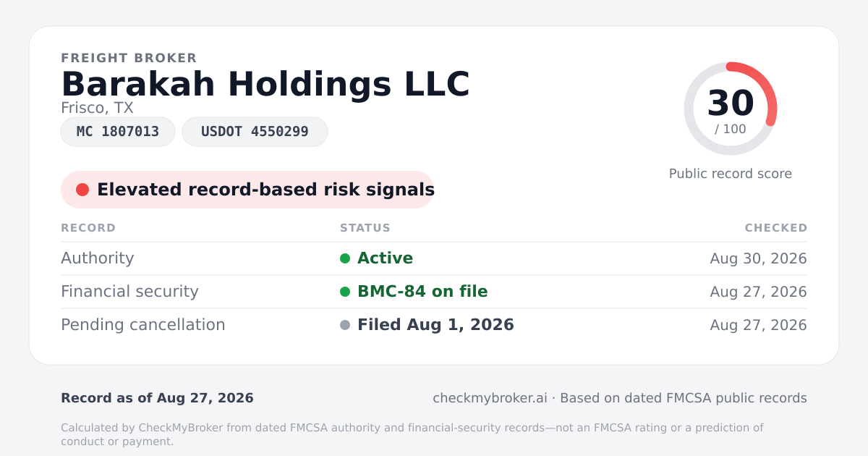
Task: Select the Authority record row label
Action: (x=98, y=258)
